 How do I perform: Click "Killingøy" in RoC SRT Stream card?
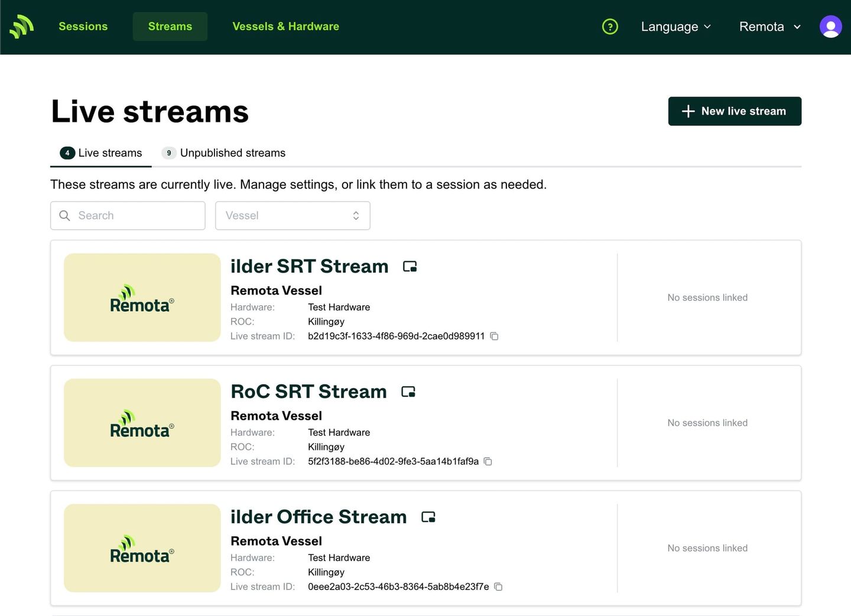(x=326, y=448)
